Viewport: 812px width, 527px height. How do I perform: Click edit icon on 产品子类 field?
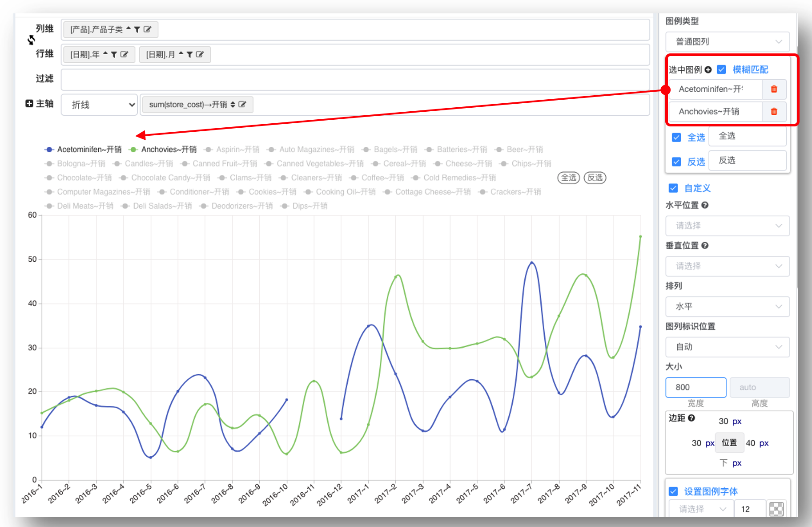(x=147, y=29)
